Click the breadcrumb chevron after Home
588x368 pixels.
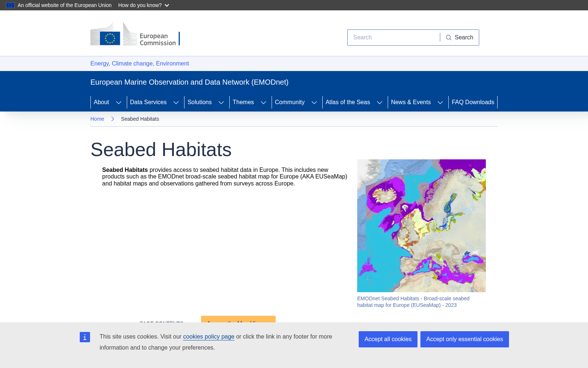pos(112,119)
